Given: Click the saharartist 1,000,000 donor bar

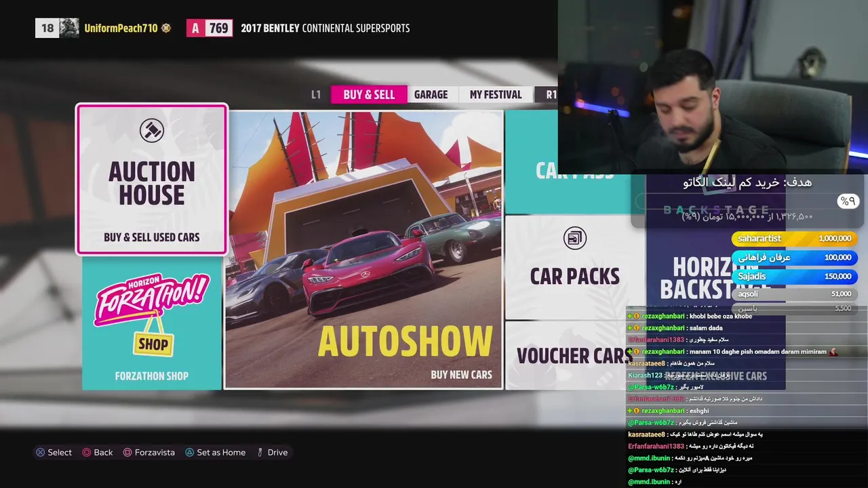Looking at the screenshot, I should 794,239.
